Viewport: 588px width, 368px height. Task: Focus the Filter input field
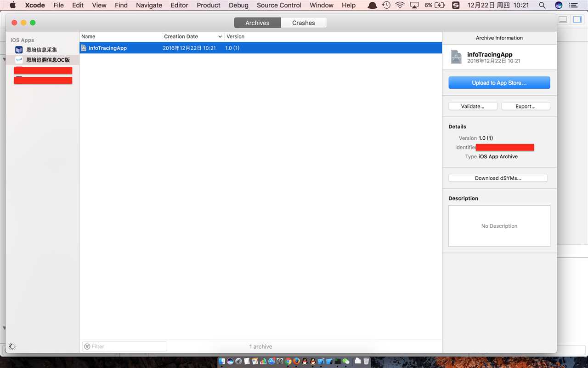coord(124,346)
